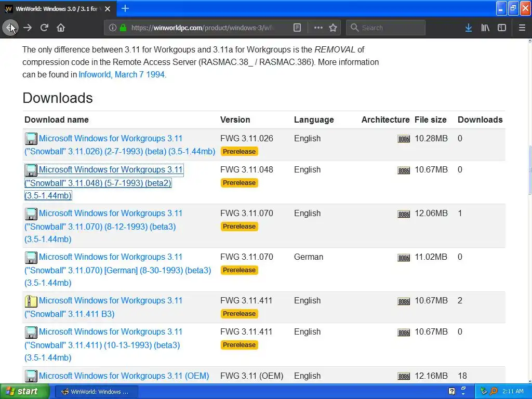Click the winworldpc.com URL field

pos(202,28)
